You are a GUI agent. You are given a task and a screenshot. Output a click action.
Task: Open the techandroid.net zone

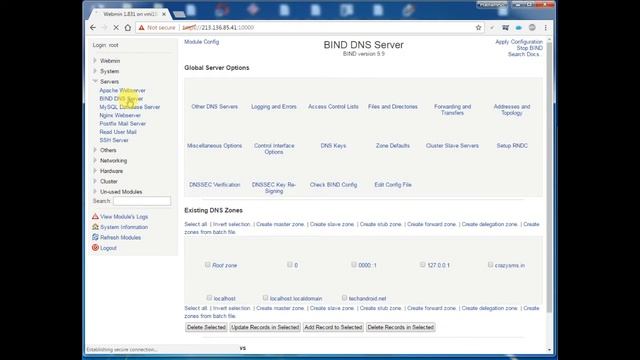[367, 298]
